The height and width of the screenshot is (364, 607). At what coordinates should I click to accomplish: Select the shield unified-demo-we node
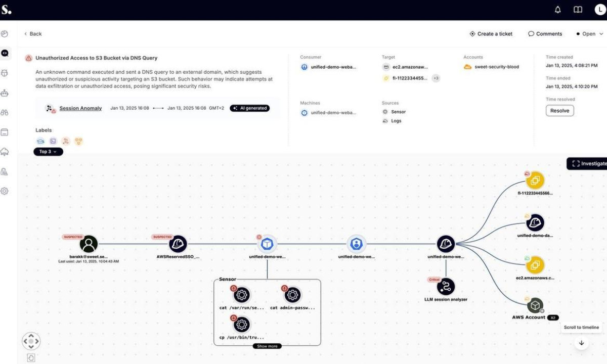(357, 244)
